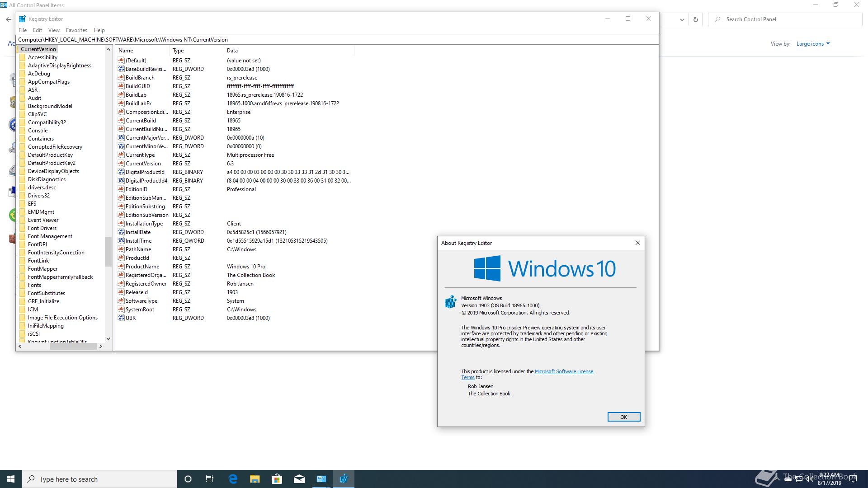The width and height of the screenshot is (868, 488).
Task: Open File Explorer from taskbar
Action: click(x=255, y=479)
